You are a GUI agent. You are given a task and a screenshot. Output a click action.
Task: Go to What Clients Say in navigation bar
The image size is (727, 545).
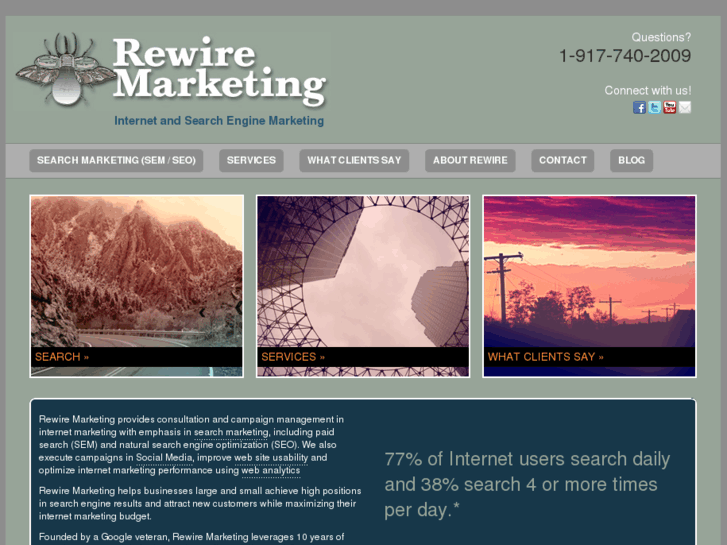click(354, 160)
